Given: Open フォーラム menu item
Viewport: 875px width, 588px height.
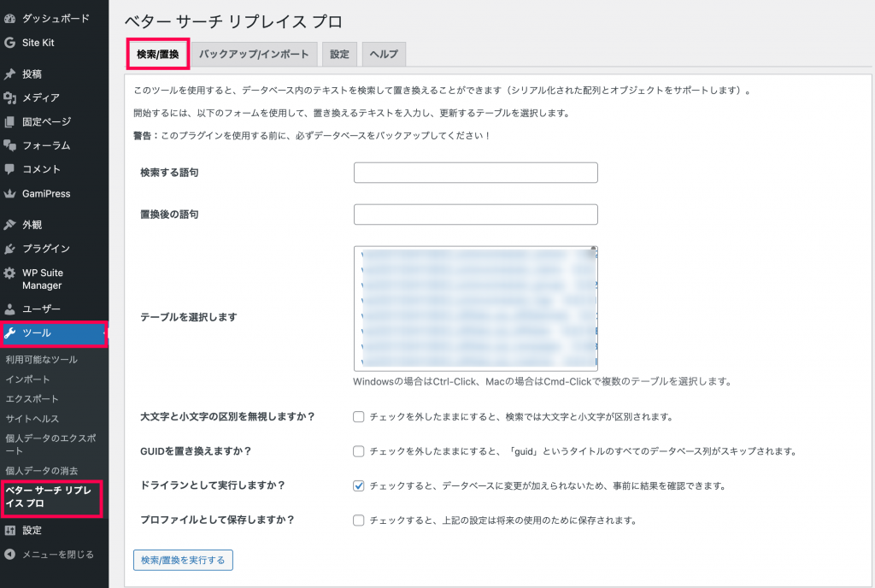Looking at the screenshot, I should 46,145.
